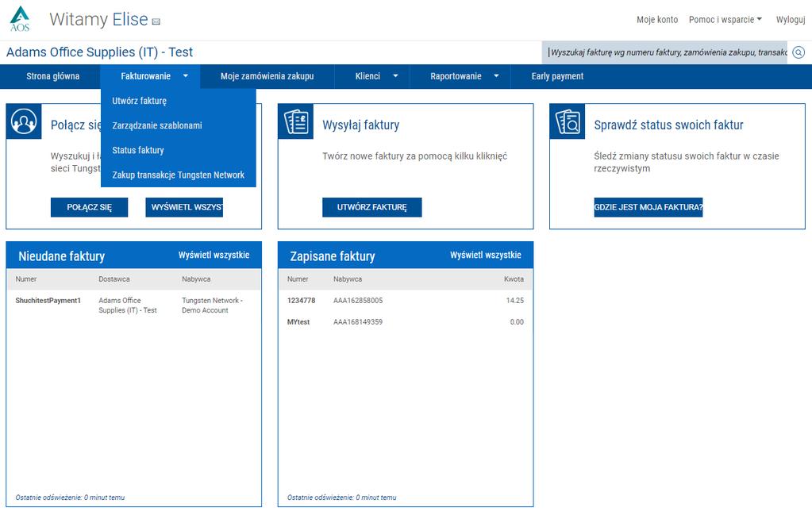Screen dimensions: 812x511
Task: Click the Połącz się people icon
Action: coord(24,121)
